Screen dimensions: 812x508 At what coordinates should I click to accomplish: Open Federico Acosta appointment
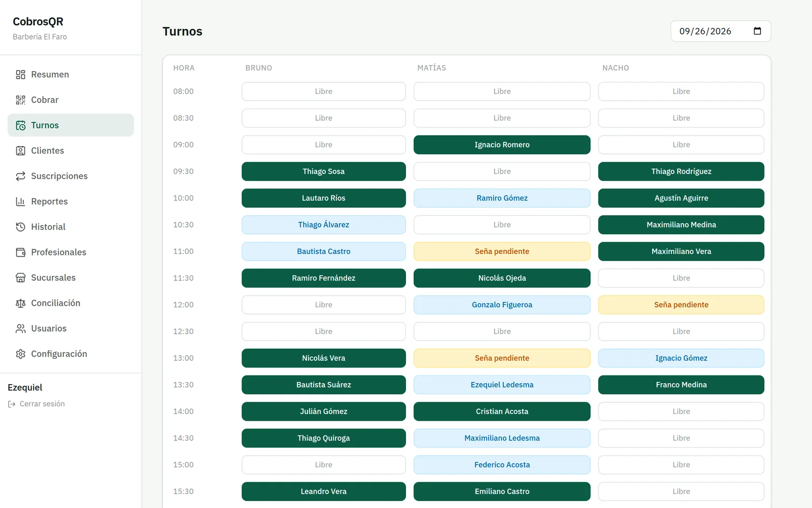point(502,465)
